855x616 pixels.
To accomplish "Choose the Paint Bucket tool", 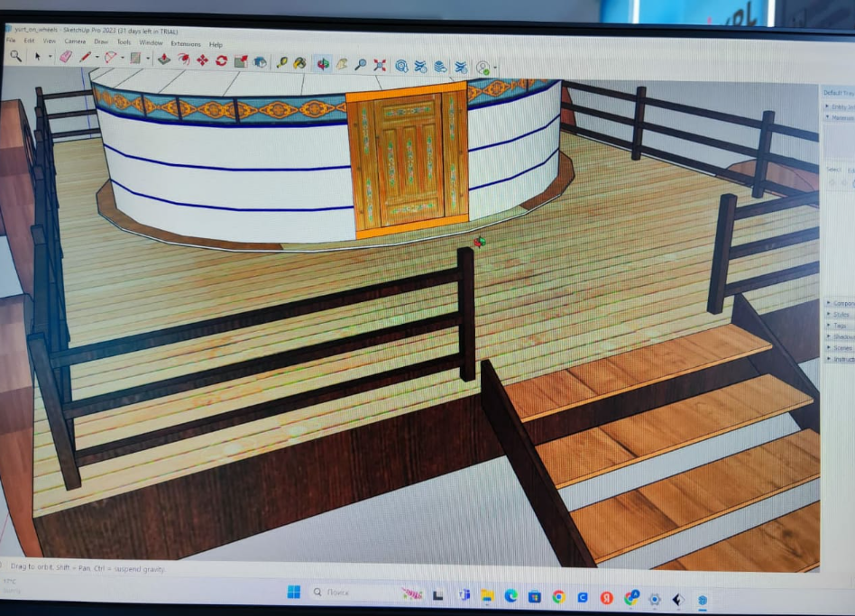I will click(x=300, y=63).
